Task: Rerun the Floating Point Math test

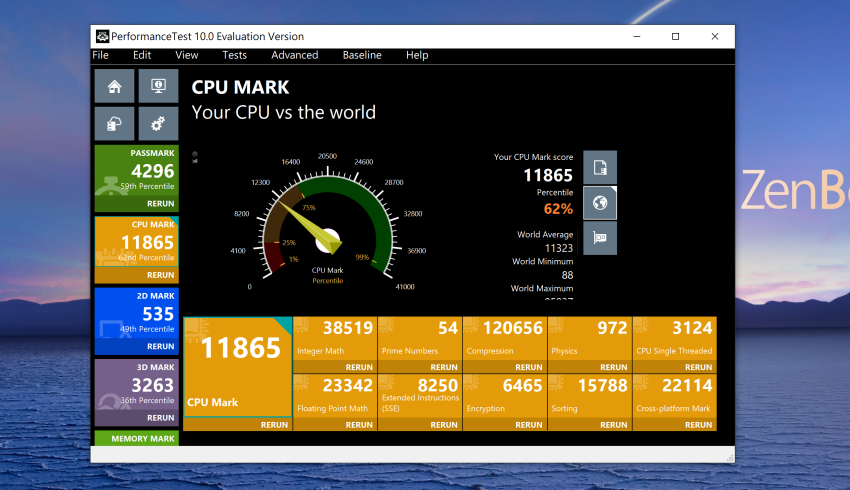Action: pyautogui.click(x=359, y=425)
